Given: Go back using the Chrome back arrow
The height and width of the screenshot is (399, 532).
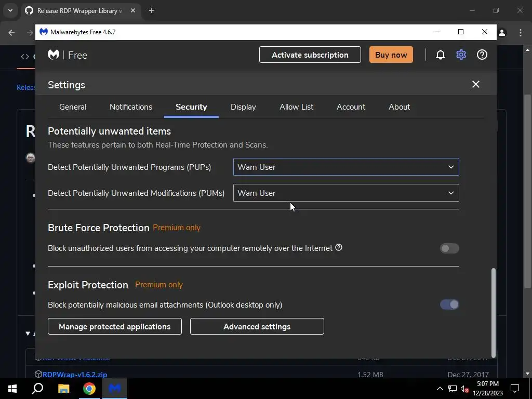Looking at the screenshot, I should click(11, 33).
